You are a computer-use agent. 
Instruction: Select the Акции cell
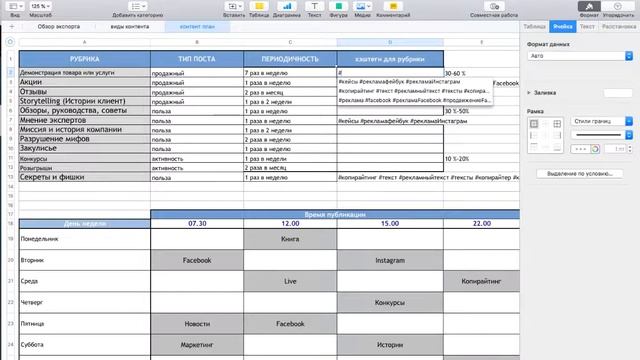(x=84, y=82)
